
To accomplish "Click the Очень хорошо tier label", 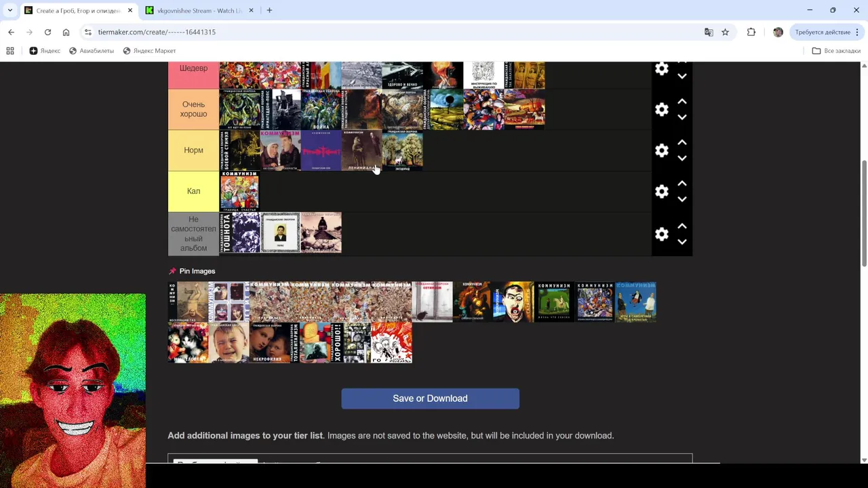I will tap(193, 109).
